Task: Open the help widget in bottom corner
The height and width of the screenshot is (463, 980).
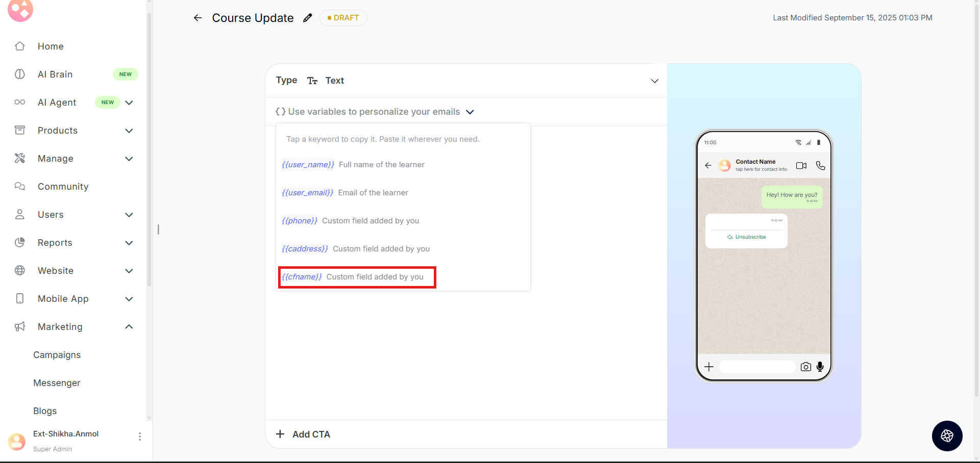Action: point(947,435)
